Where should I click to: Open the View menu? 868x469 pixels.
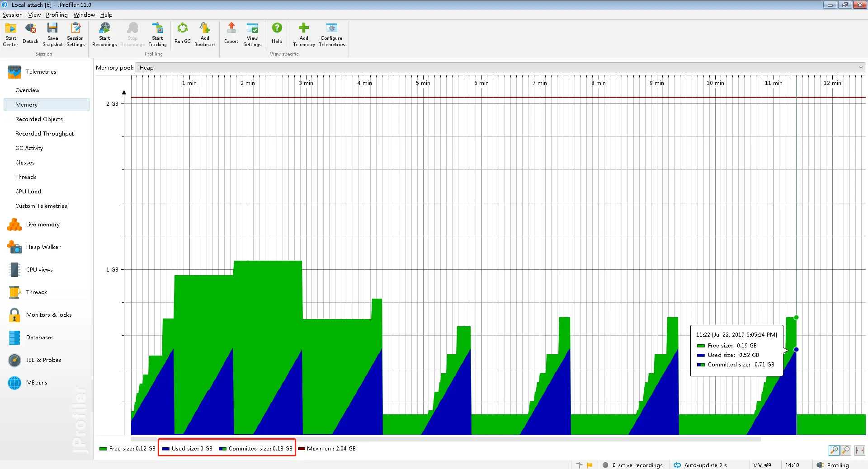(x=34, y=15)
